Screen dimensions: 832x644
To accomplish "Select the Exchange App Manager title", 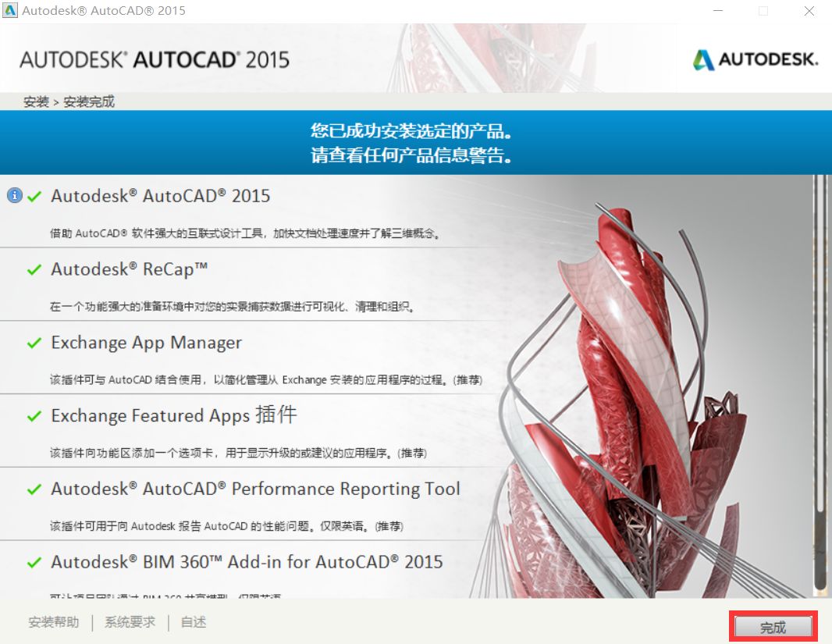I will [x=147, y=343].
